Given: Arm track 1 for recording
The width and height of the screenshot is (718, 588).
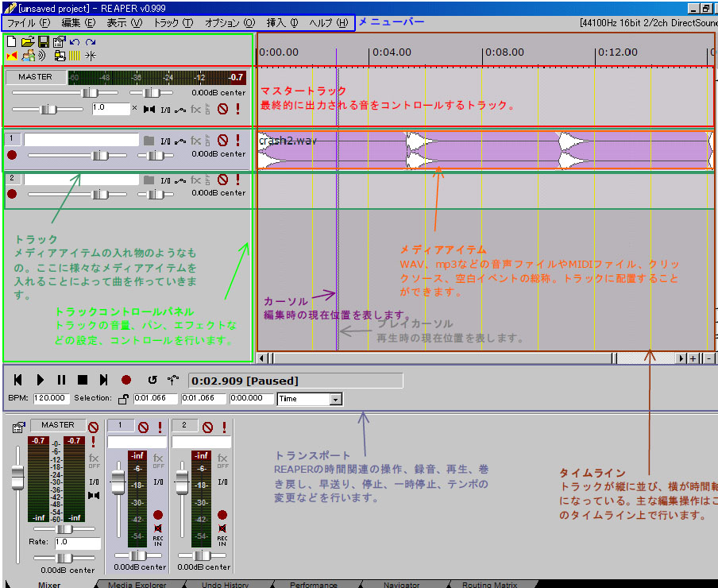Looking at the screenshot, I should [12, 155].
